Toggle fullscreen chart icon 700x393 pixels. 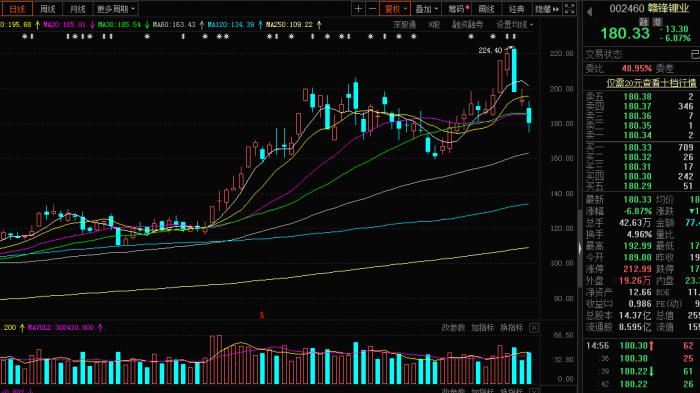[569, 9]
